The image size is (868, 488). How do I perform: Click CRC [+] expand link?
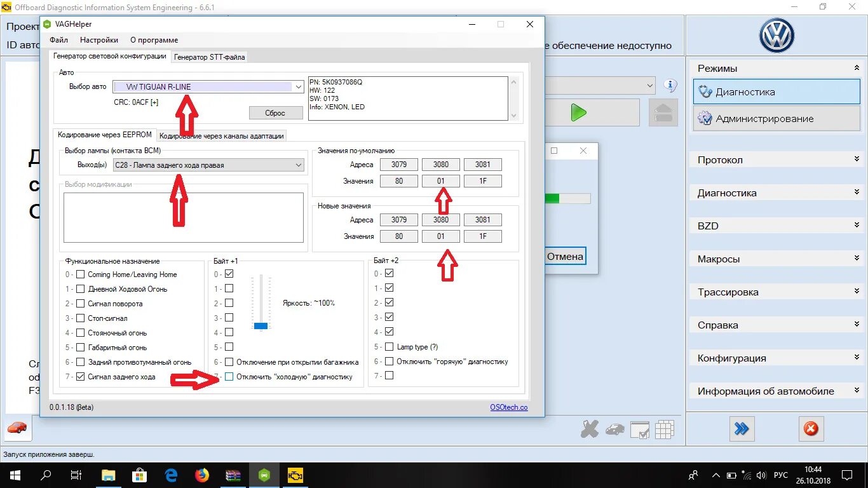[x=154, y=102]
